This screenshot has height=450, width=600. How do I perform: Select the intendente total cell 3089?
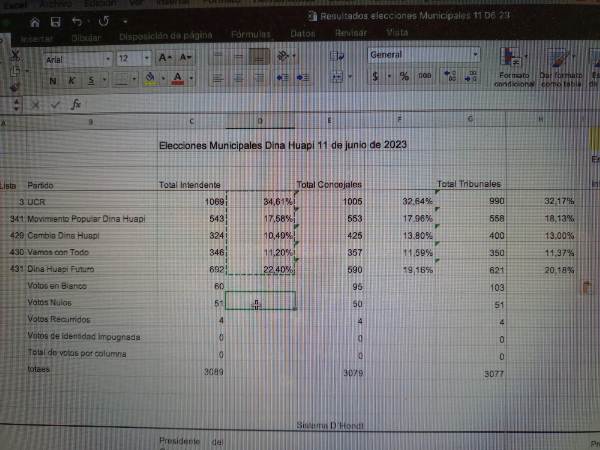point(191,371)
